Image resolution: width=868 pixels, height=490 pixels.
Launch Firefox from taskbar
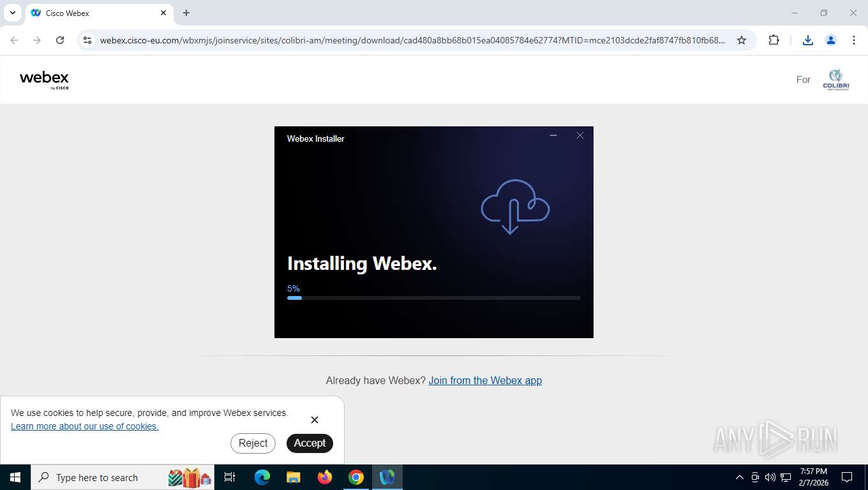(x=325, y=477)
